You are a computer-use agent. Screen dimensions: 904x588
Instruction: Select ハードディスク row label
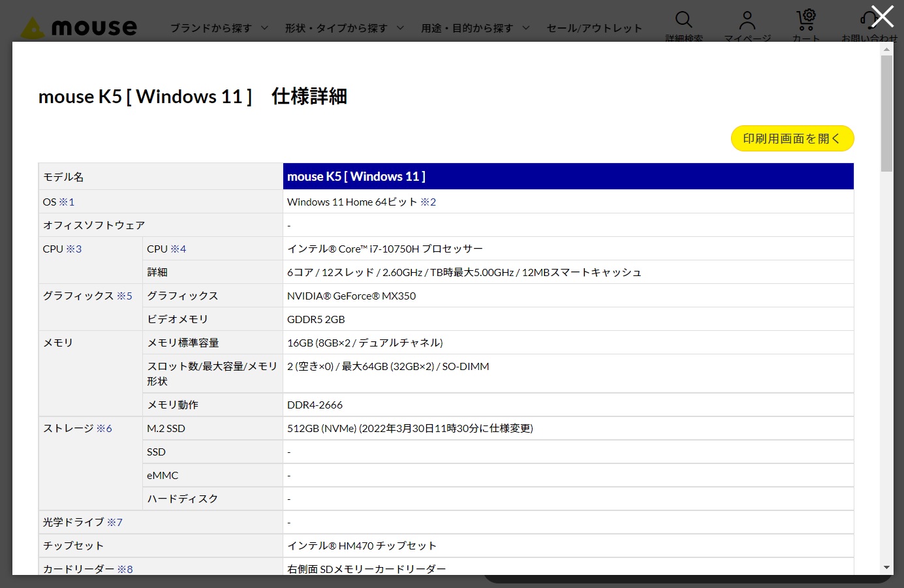click(x=183, y=499)
